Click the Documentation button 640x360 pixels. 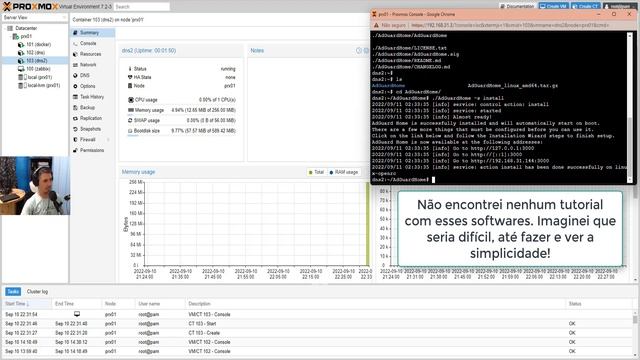pos(517,6)
